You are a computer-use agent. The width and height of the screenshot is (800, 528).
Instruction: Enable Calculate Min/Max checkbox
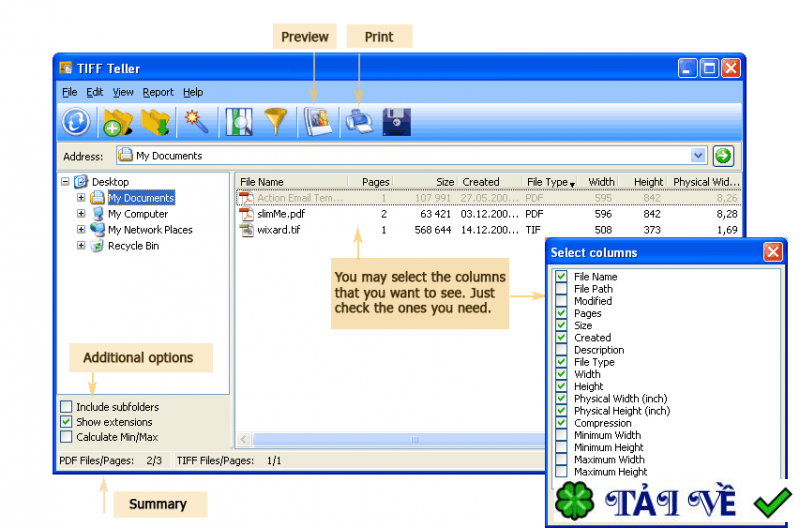pos(66,437)
